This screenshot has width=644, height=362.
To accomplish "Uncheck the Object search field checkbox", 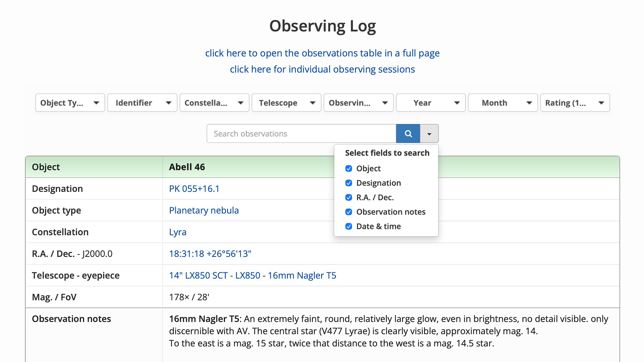I will click(348, 168).
